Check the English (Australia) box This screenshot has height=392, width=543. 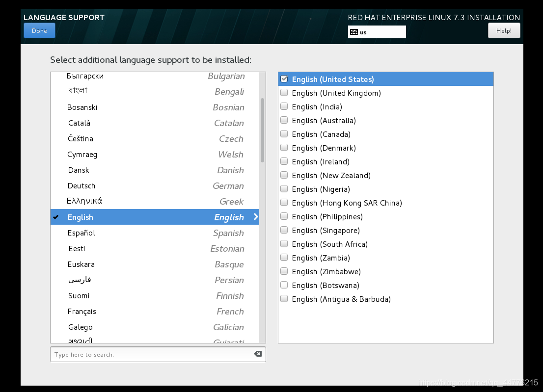pyautogui.click(x=284, y=120)
